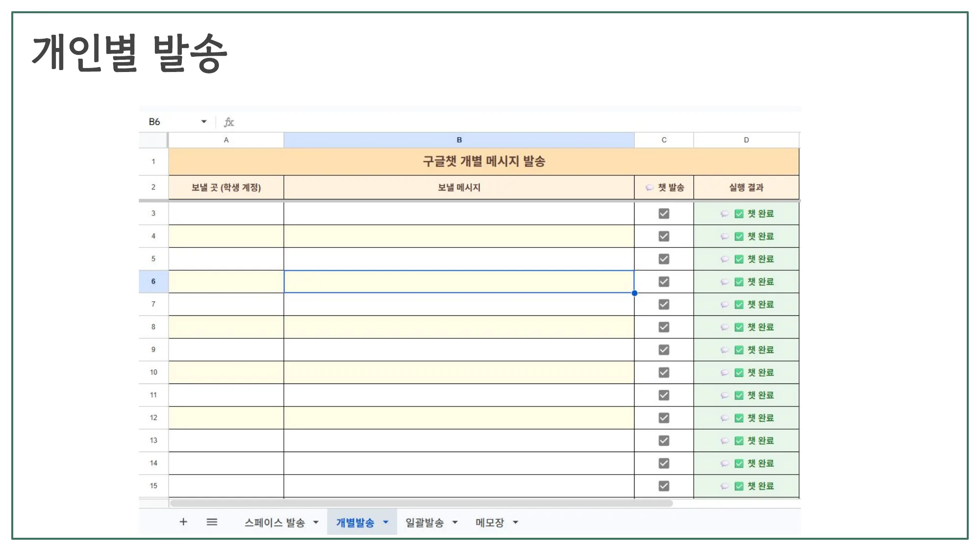Select row 6 header
This screenshot has height=551, width=980.
pyautogui.click(x=153, y=282)
